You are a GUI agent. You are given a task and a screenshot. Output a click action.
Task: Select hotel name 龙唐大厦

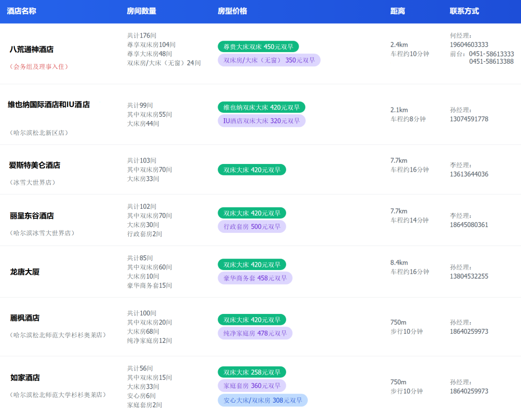click(25, 272)
